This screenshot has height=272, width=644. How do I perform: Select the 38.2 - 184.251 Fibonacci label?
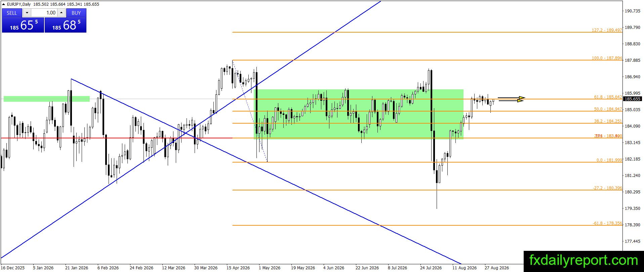(x=608, y=121)
